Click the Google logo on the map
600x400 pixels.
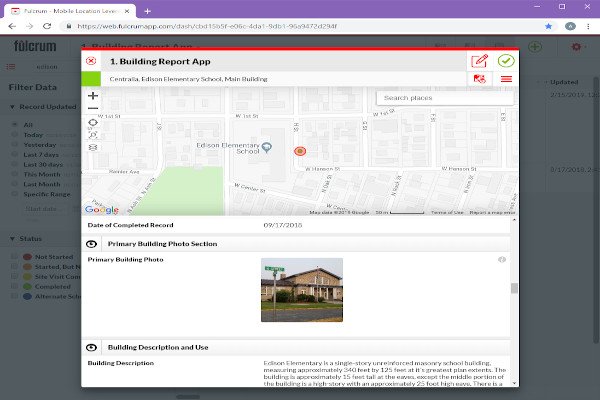tap(101, 209)
